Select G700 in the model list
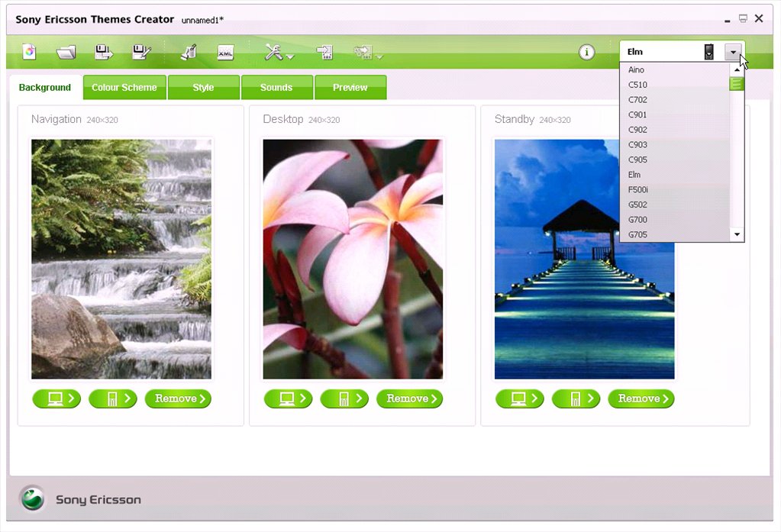This screenshot has width=781, height=532. click(674, 220)
